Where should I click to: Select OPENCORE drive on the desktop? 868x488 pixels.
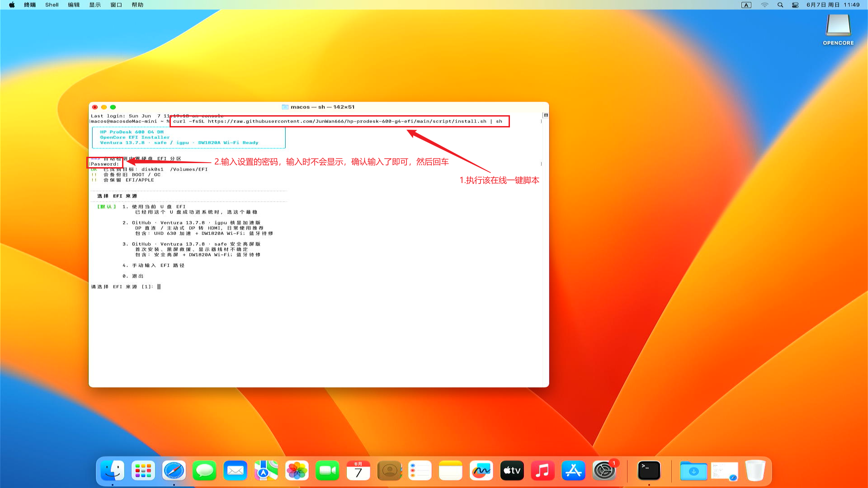[x=838, y=29]
